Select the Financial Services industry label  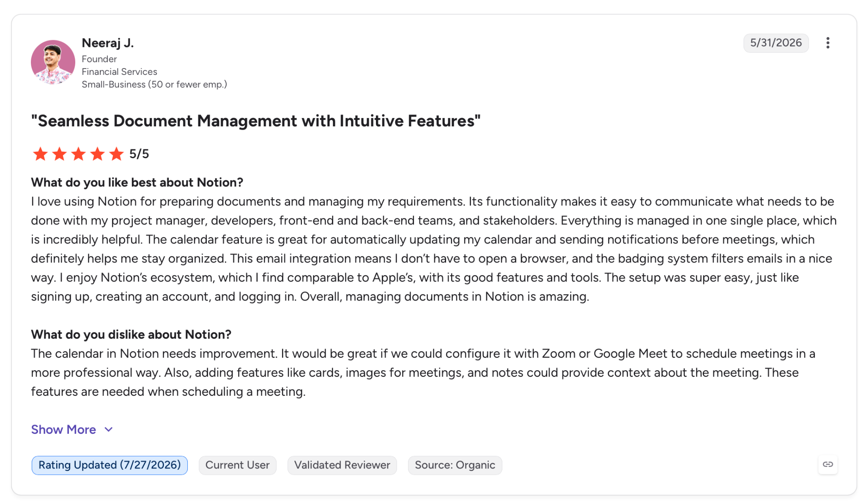coord(119,72)
